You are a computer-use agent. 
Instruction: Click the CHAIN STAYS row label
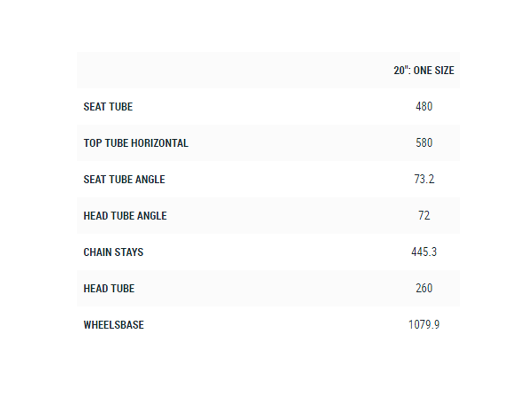(113, 252)
